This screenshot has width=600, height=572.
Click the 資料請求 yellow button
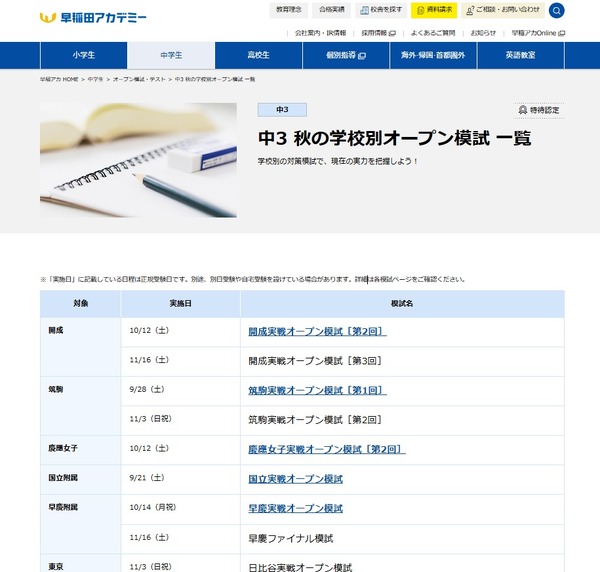click(433, 10)
